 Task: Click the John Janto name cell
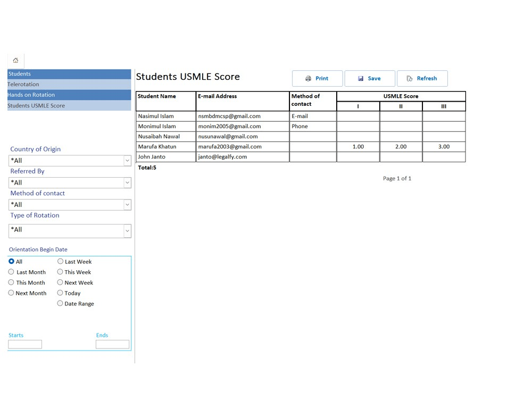tap(166, 157)
